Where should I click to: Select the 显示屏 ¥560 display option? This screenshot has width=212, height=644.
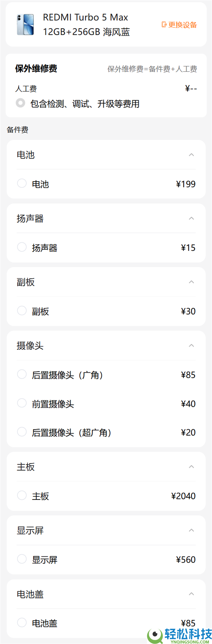(x=22, y=559)
